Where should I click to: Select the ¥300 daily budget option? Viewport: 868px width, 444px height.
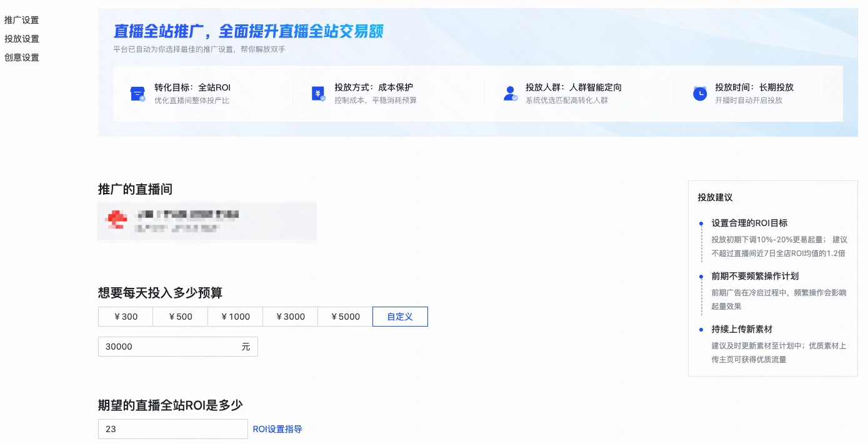click(125, 317)
